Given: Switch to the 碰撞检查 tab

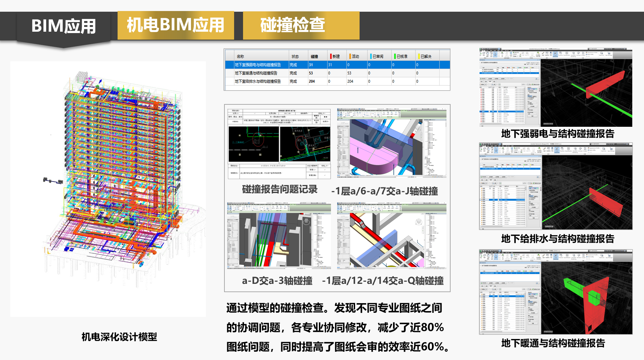Looking at the screenshot, I should pos(301,25).
